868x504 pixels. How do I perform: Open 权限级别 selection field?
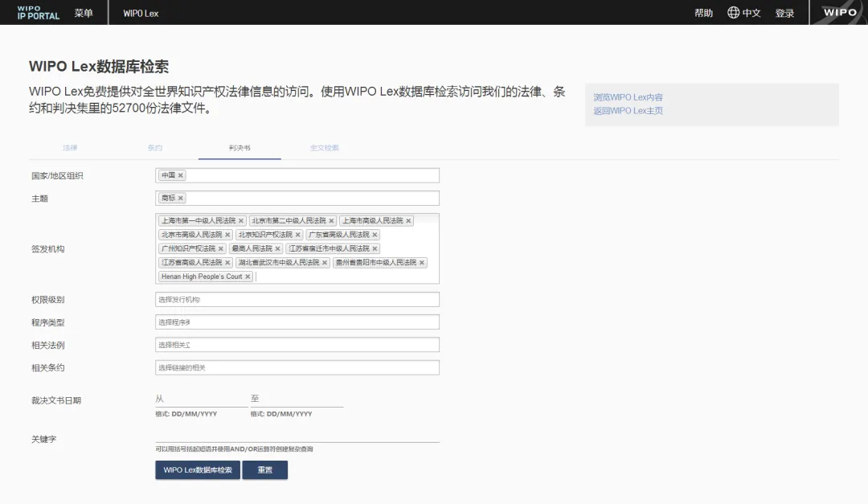pos(297,300)
